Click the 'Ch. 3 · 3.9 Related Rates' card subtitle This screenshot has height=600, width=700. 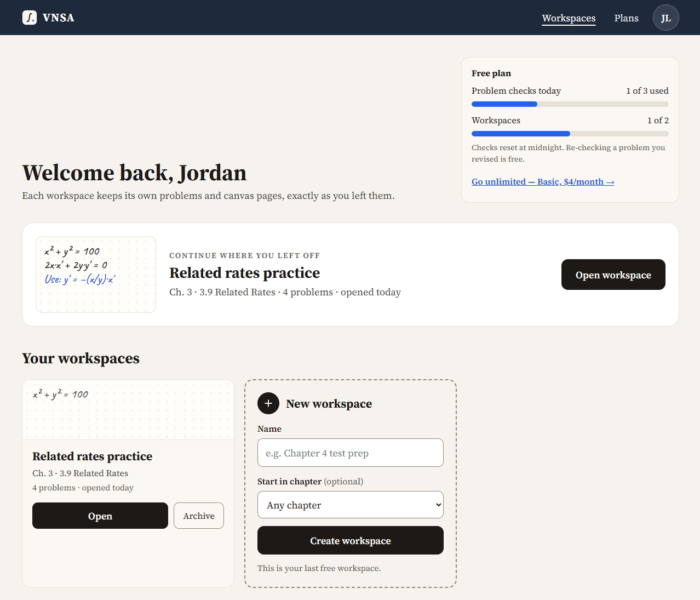click(80, 473)
